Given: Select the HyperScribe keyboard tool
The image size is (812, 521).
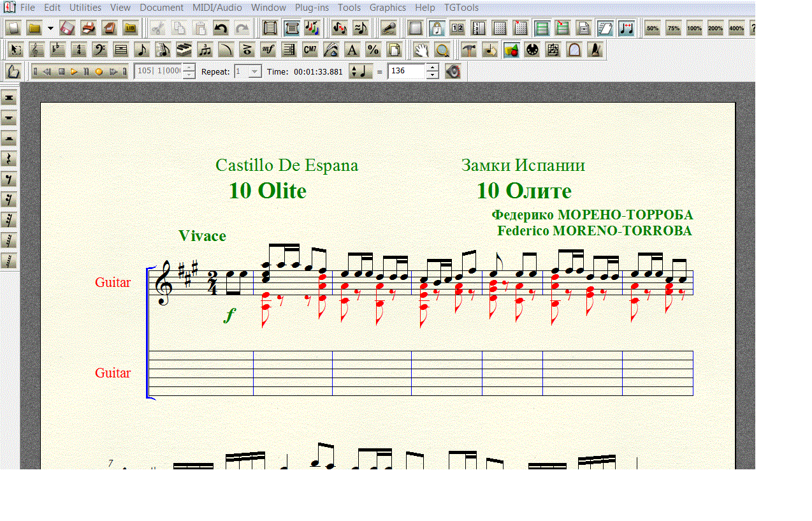Looking at the screenshot, I should 184,50.
